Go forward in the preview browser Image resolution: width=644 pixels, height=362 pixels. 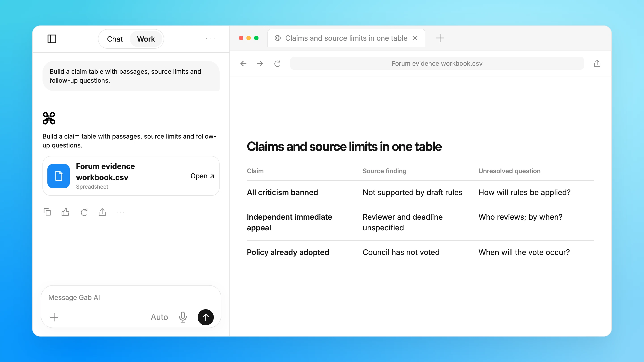coord(260,63)
